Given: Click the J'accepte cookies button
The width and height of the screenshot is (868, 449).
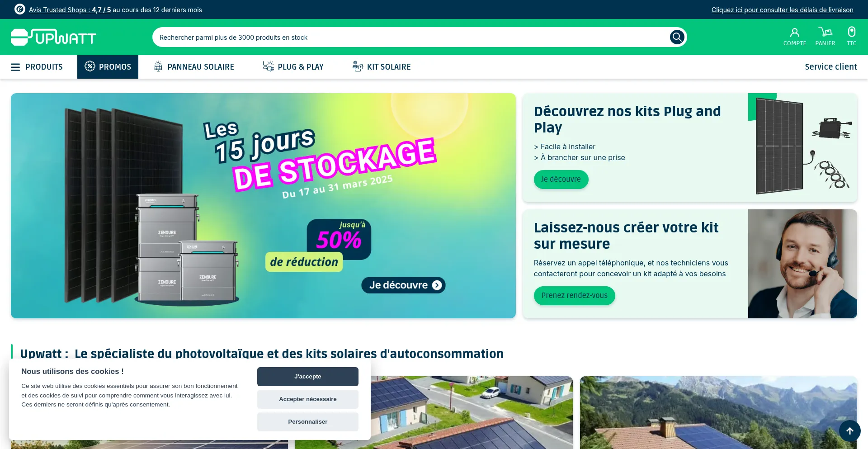Looking at the screenshot, I should [308, 377].
